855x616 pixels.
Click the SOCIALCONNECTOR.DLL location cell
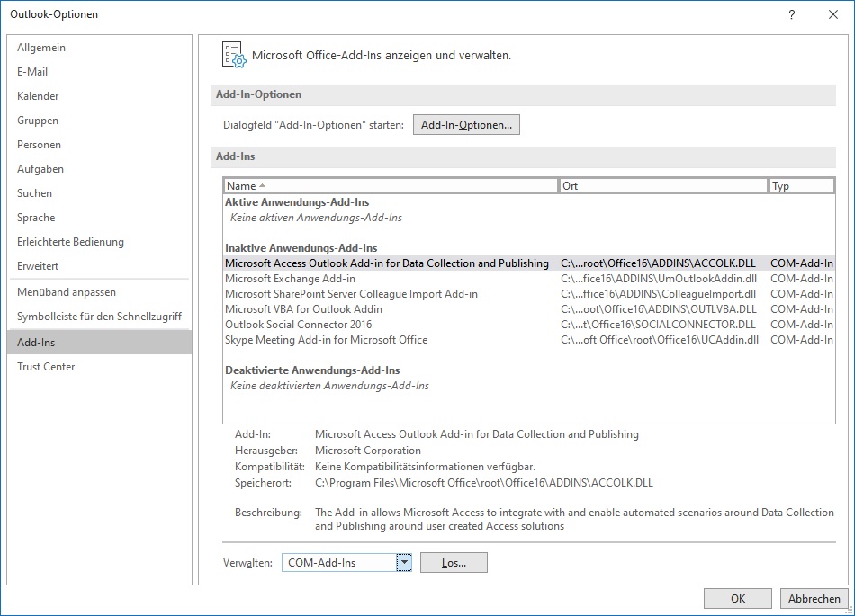658,324
